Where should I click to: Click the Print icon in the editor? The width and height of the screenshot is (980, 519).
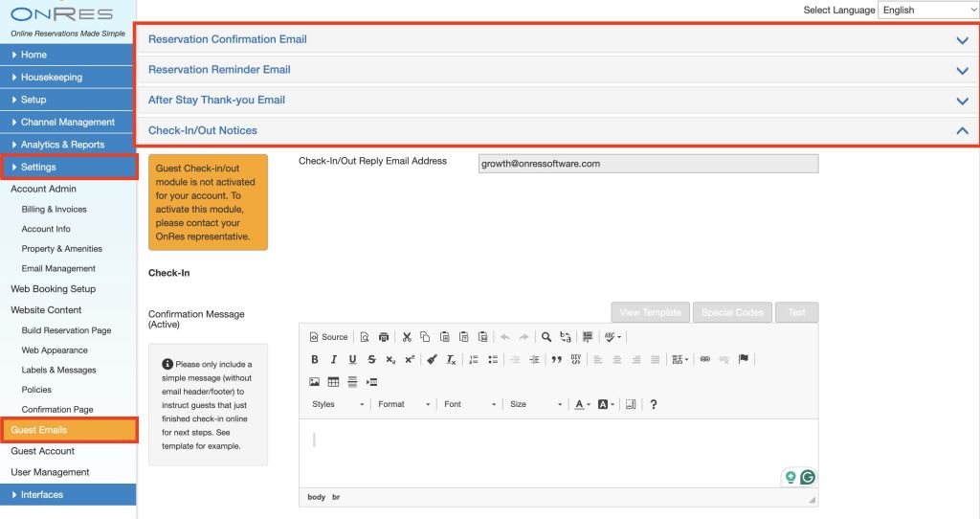[x=384, y=337]
